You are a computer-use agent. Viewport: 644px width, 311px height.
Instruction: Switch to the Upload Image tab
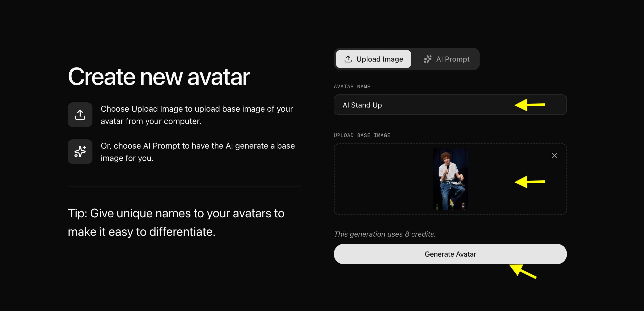(x=373, y=59)
